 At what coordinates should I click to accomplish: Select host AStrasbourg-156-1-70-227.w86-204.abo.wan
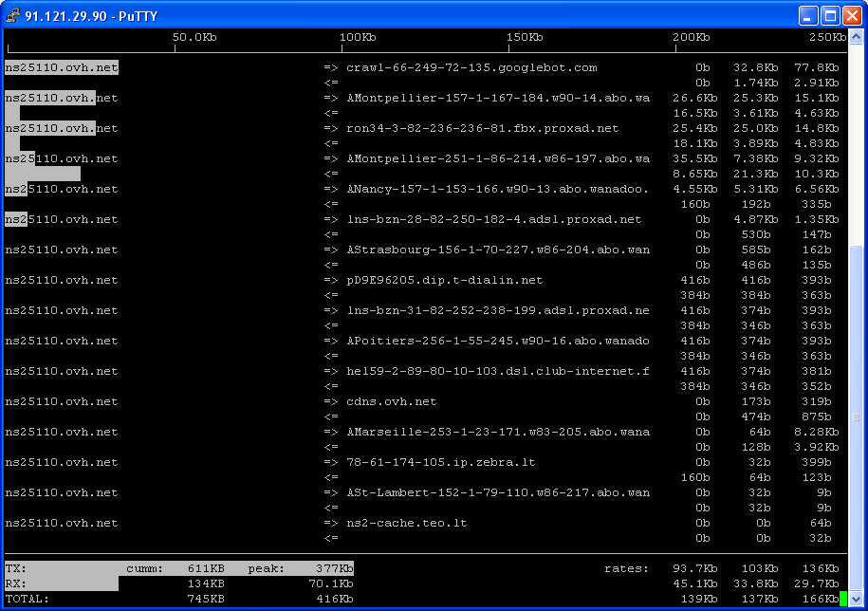(498, 250)
